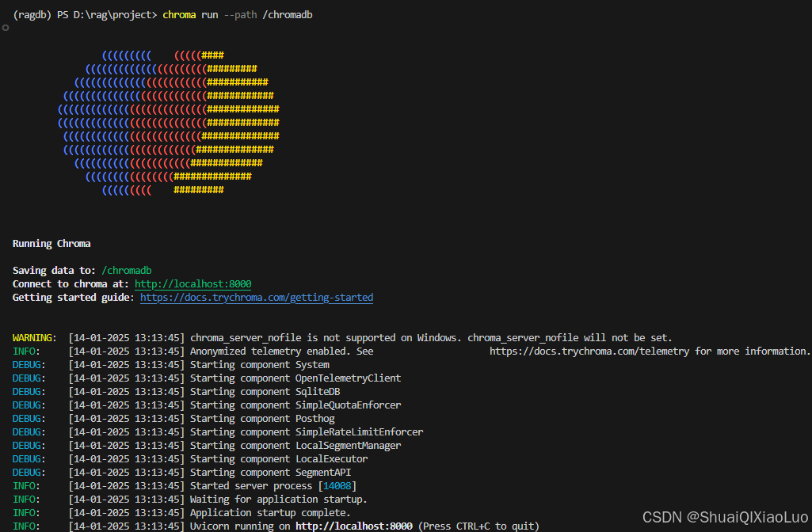This screenshot has width=812, height=532.
Task: Click 'Starting component LocalExecutor' log line
Action: click(x=279, y=458)
